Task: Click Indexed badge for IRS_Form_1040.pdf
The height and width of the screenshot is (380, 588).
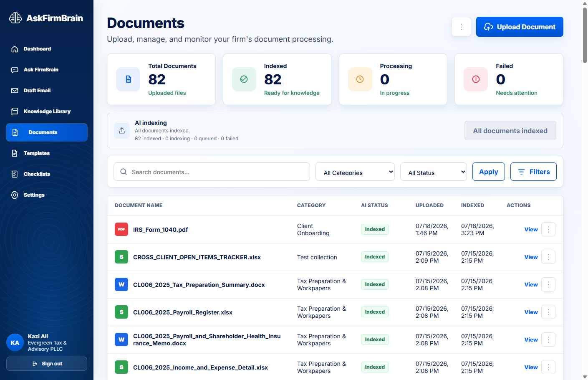Action: (x=375, y=229)
